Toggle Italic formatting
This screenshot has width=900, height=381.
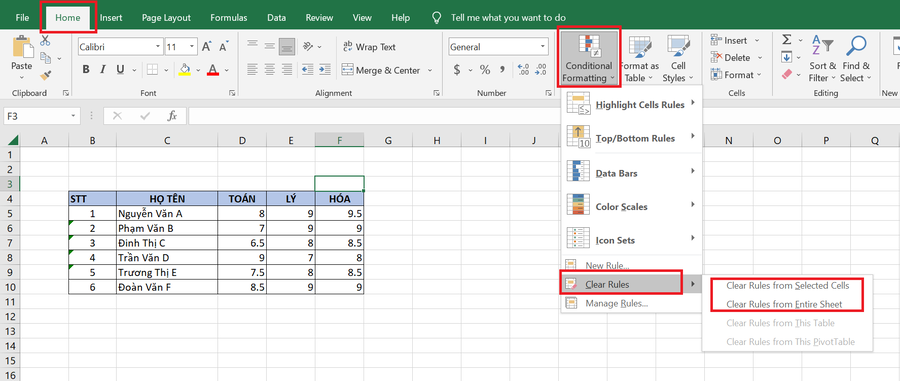pyautogui.click(x=103, y=70)
